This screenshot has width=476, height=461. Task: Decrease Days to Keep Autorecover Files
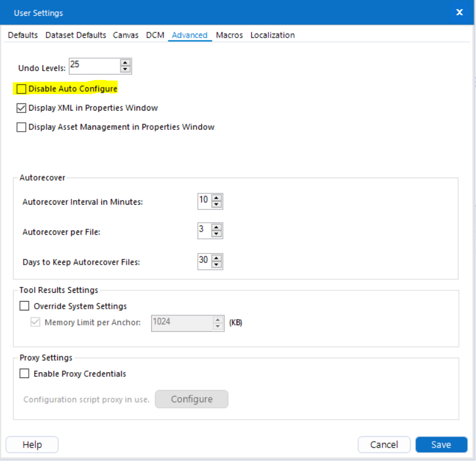(217, 265)
